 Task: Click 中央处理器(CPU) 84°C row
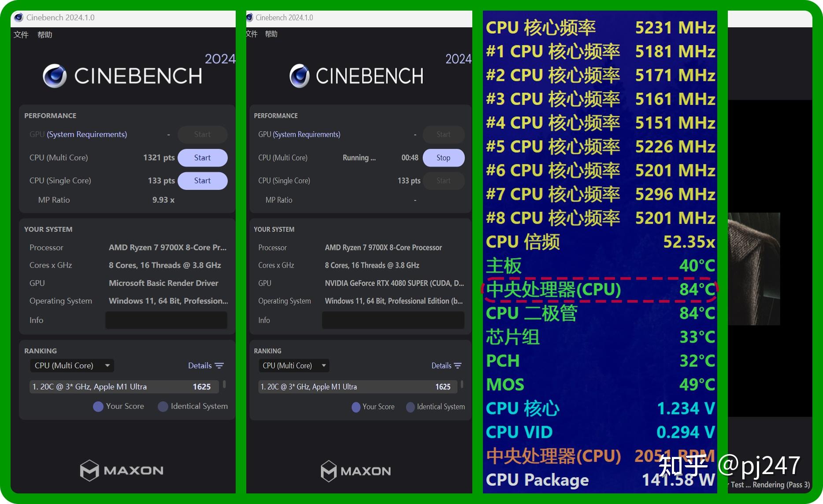coord(600,289)
